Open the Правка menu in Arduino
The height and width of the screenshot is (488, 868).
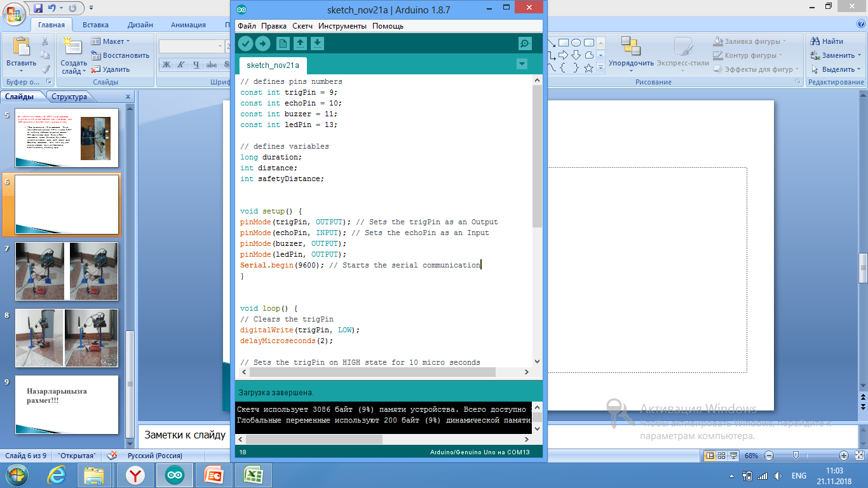274,26
